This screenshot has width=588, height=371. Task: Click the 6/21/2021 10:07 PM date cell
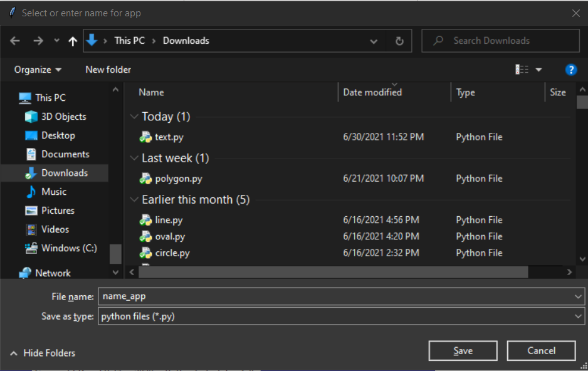point(383,179)
